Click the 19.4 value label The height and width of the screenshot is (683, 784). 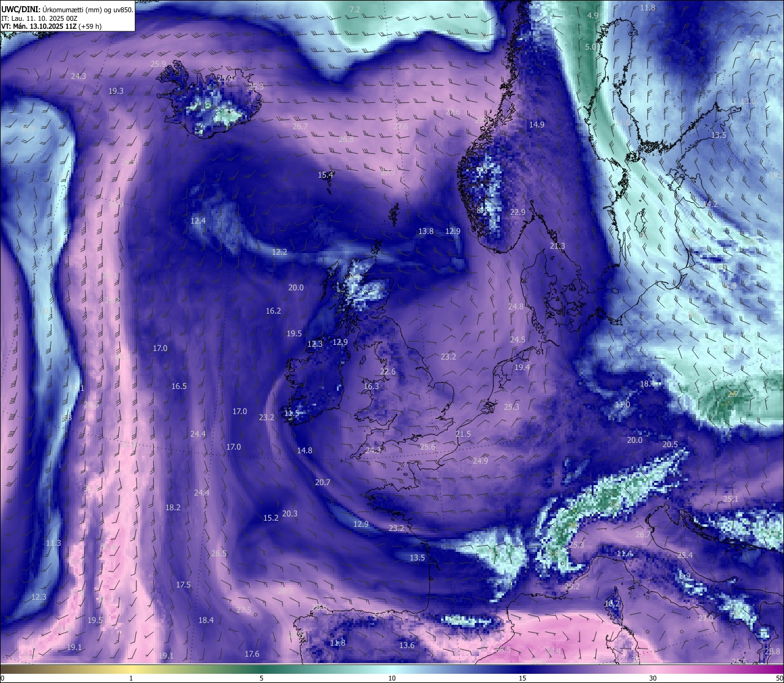pyautogui.click(x=522, y=367)
